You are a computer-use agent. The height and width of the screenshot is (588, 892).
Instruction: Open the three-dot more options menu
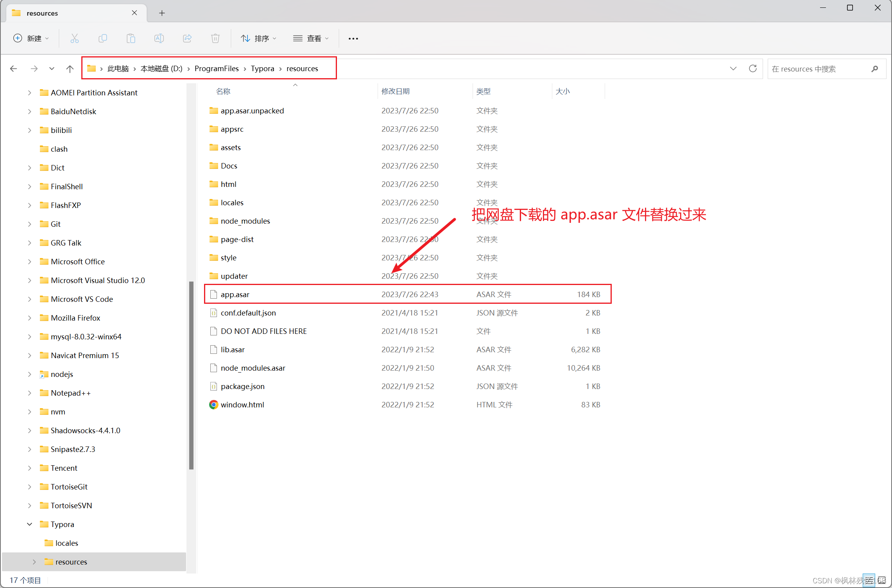click(x=353, y=38)
